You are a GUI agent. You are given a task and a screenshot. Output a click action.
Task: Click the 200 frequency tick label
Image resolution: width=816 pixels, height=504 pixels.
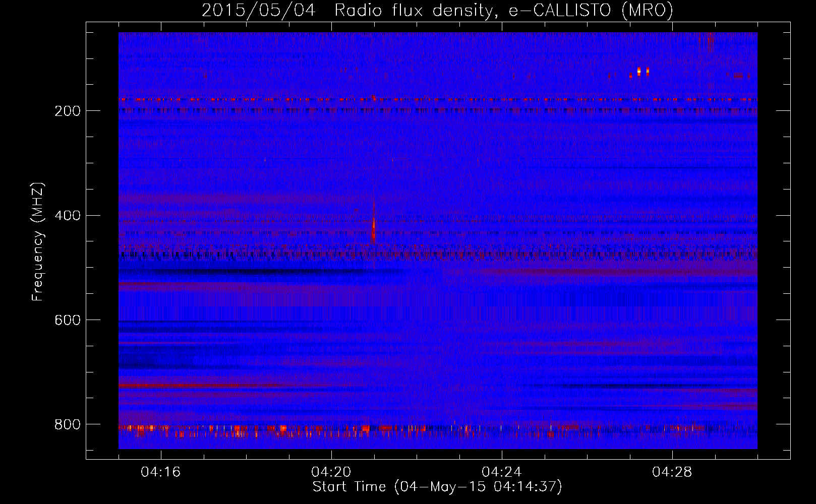click(68, 111)
